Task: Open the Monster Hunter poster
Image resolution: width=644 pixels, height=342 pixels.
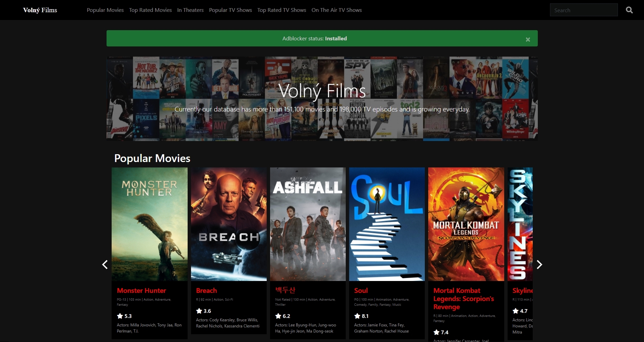Action: tap(150, 224)
